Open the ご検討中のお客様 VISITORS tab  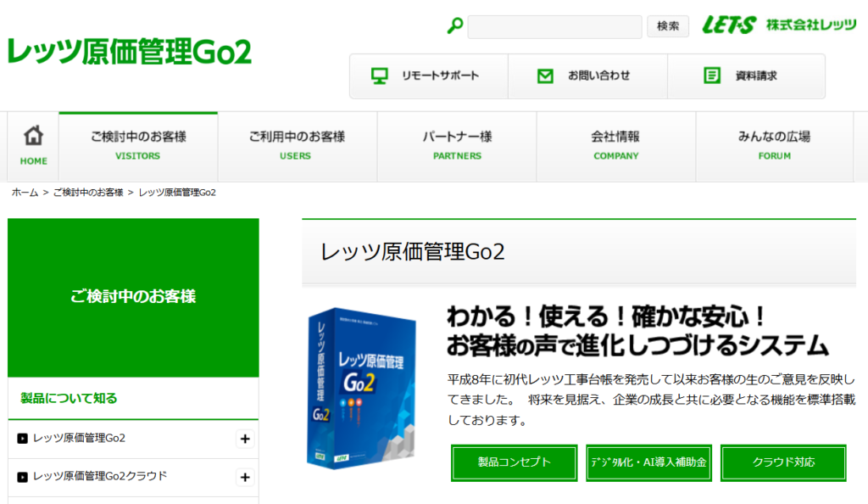138,146
